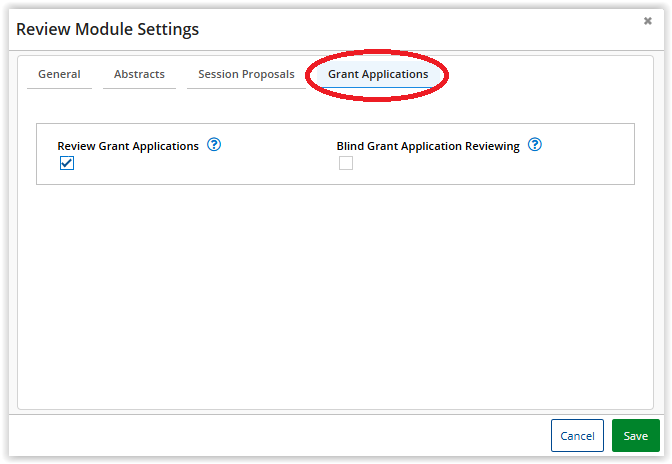
Task: Click the blue question mark beside Blind Reviewing
Action: pyautogui.click(x=534, y=145)
